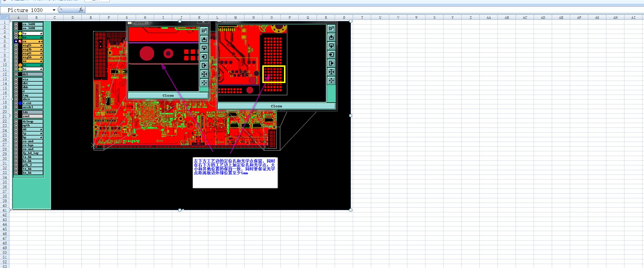
Task: Click pan left icon in Popview - 2
Action: click(x=204, y=57)
